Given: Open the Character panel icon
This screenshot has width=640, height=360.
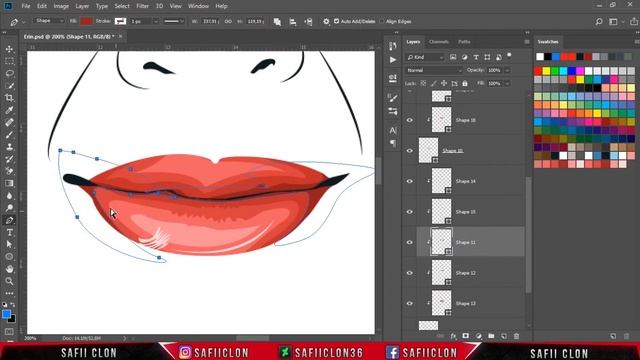Looking at the screenshot, I should [x=393, y=131].
